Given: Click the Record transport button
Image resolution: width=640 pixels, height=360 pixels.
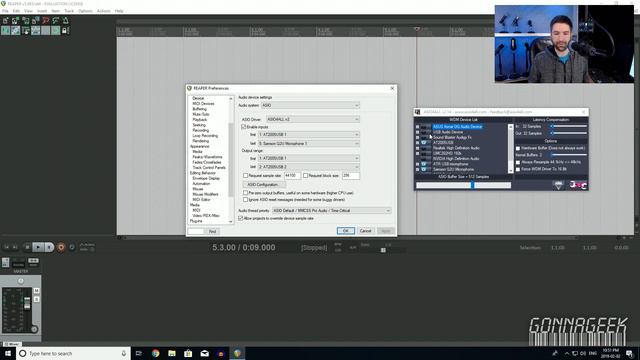Looking at the screenshot, I should tap(61, 247).
